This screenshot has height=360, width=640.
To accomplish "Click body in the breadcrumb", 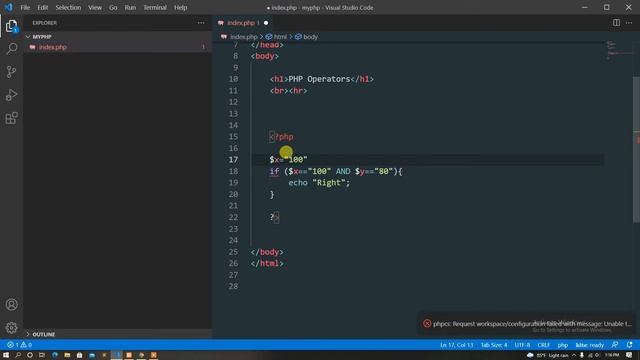I will click(310, 37).
